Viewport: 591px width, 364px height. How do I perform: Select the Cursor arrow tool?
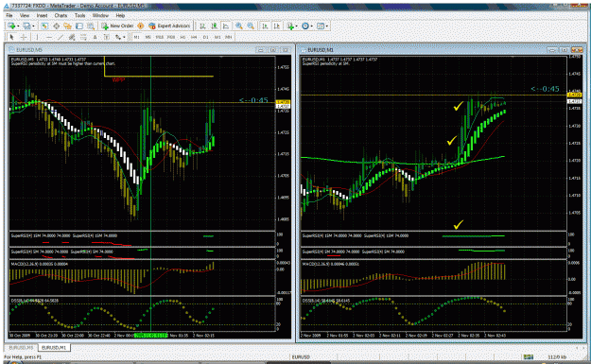click(x=11, y=37)
